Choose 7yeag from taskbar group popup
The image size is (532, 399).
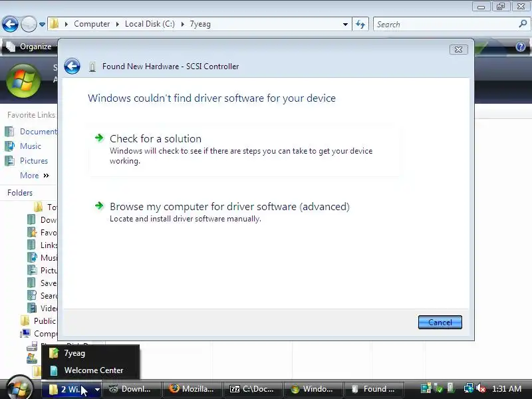90,353
